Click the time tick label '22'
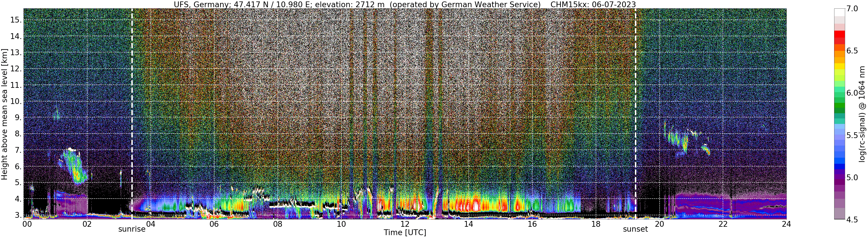Screen dimensions: 868x238 pos(723,224)
